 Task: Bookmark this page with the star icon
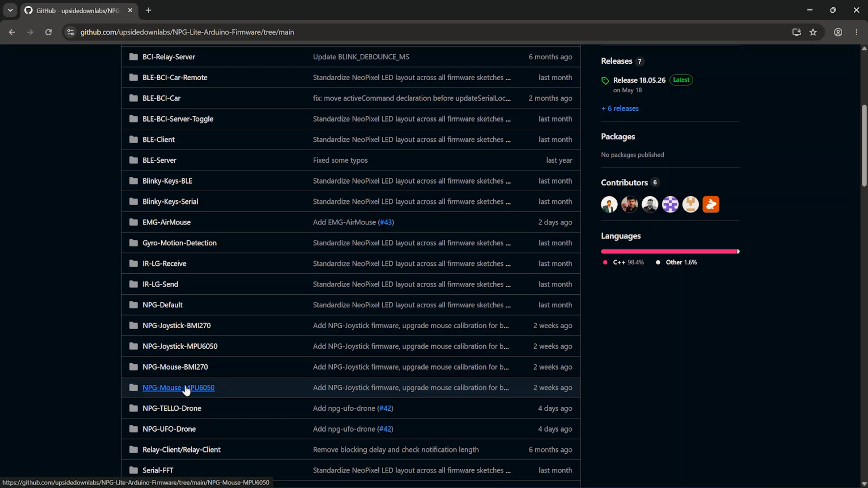[x=813, y=32]
